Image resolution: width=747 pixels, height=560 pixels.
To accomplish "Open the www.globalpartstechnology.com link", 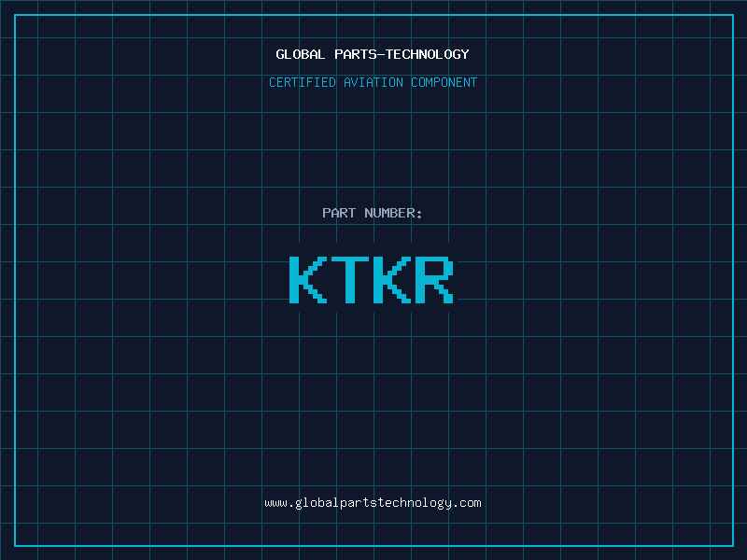I will (x=373, y=503).
